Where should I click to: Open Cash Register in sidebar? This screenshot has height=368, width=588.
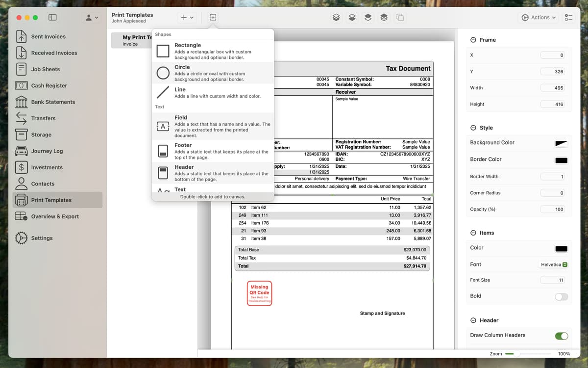(x=49, y=85)
